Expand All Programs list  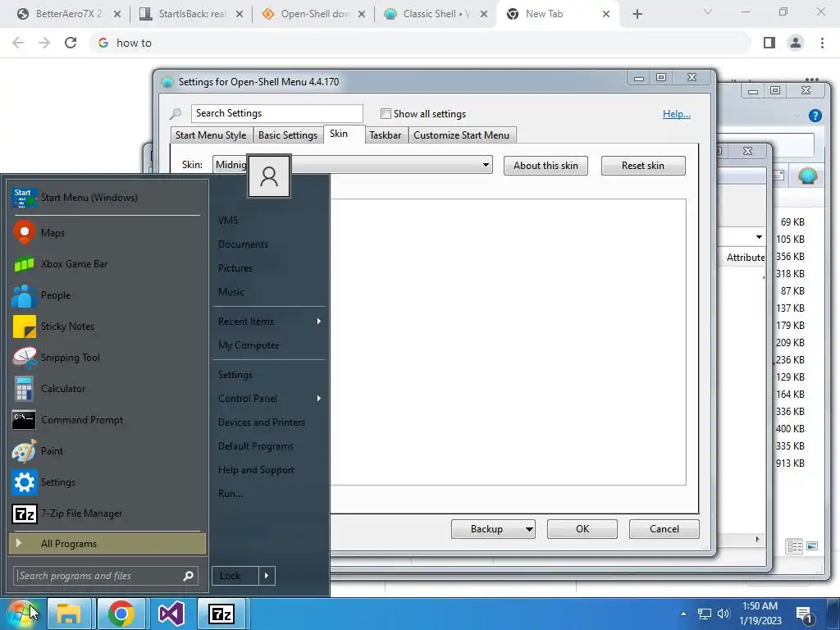point(107,544)
